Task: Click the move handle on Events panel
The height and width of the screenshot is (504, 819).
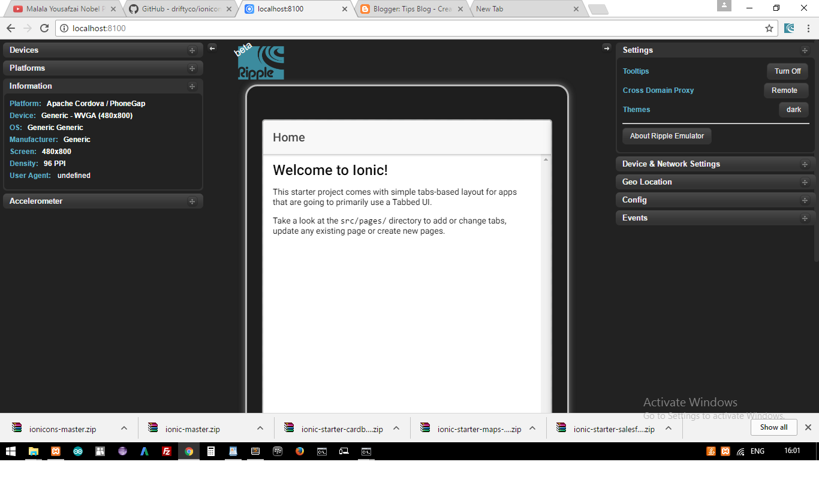Action: pyautogui.click(x=805, y=218)
